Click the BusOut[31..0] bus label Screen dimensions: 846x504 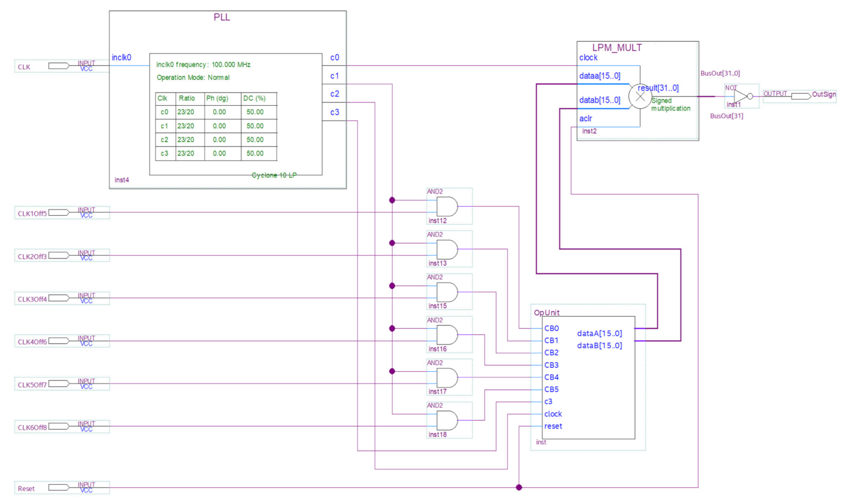click(x=720, y=73)
